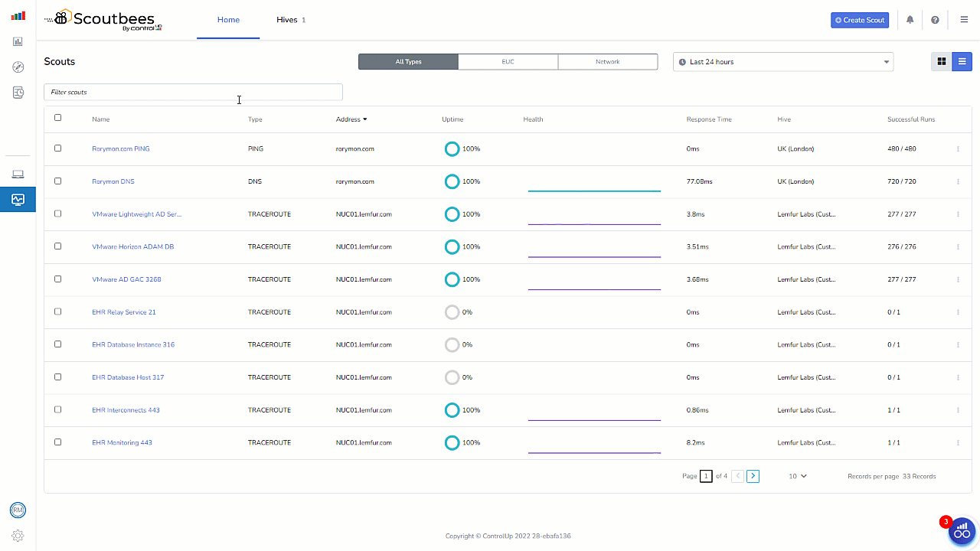Image resolution: width=980 pixels, height=551 pixels.
Task: Open the hamburger menu icon
Action: coord(964,20)
